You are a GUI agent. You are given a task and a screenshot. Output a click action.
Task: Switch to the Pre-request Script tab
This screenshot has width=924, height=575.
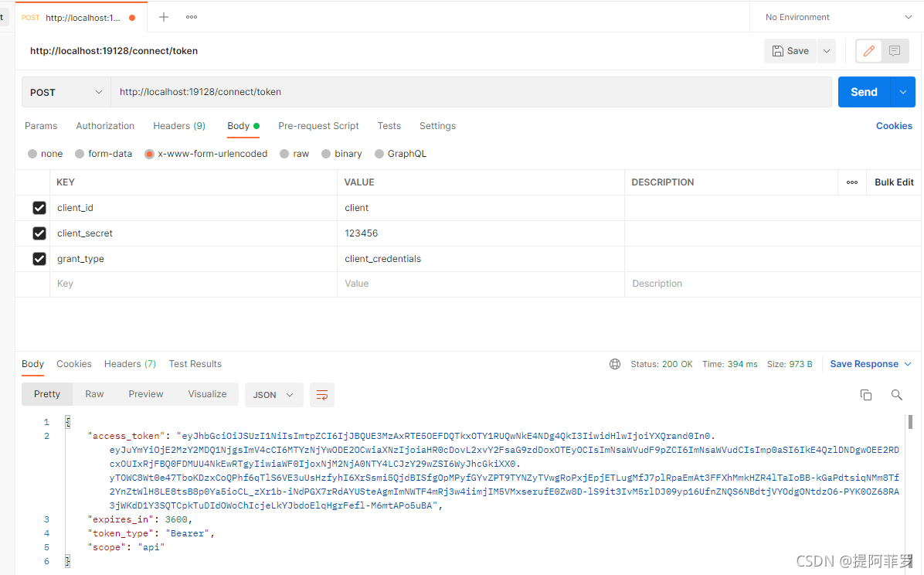pos(318,125)
